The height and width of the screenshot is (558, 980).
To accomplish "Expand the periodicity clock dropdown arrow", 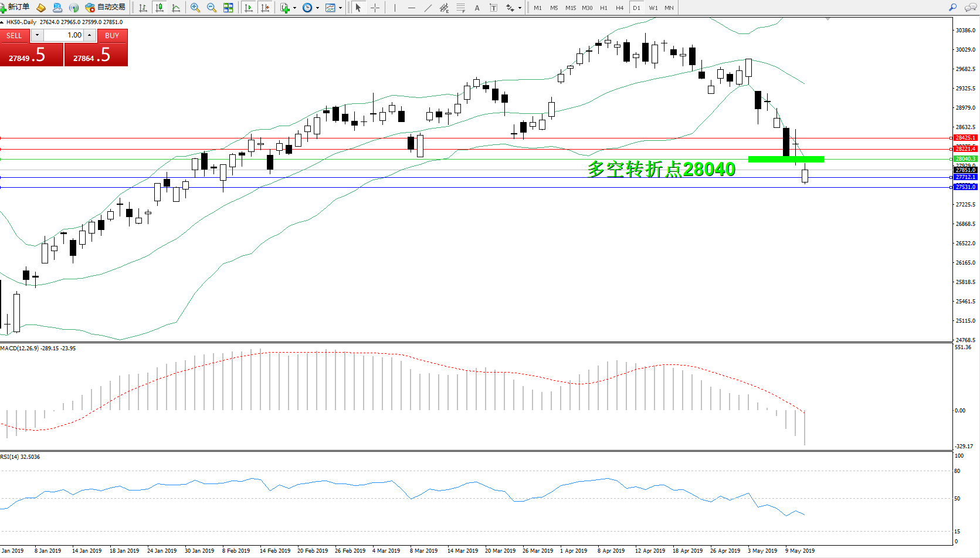I will [x=317, y=8].
